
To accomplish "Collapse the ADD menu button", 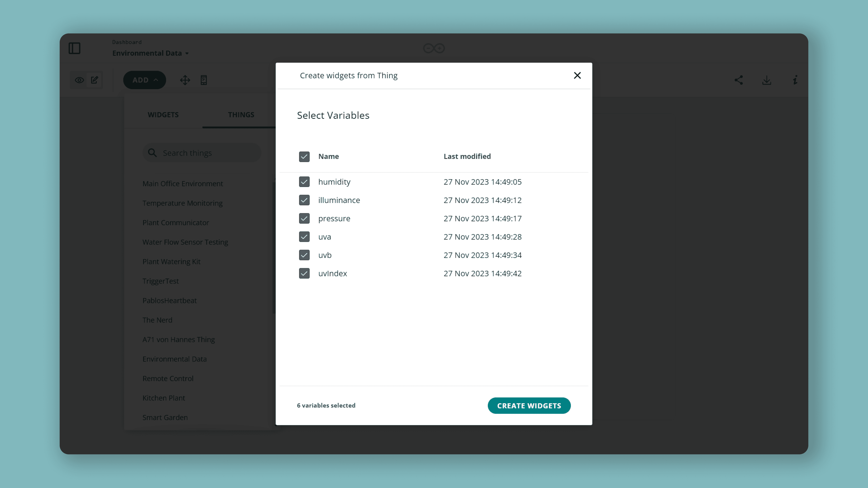I will pyautogui.click(x=145, y=80).
